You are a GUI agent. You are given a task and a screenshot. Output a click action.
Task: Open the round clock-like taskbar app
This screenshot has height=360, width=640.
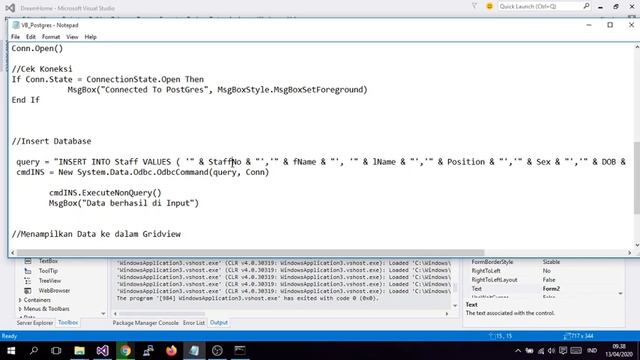pyautogui.click(x=217, y=351)
